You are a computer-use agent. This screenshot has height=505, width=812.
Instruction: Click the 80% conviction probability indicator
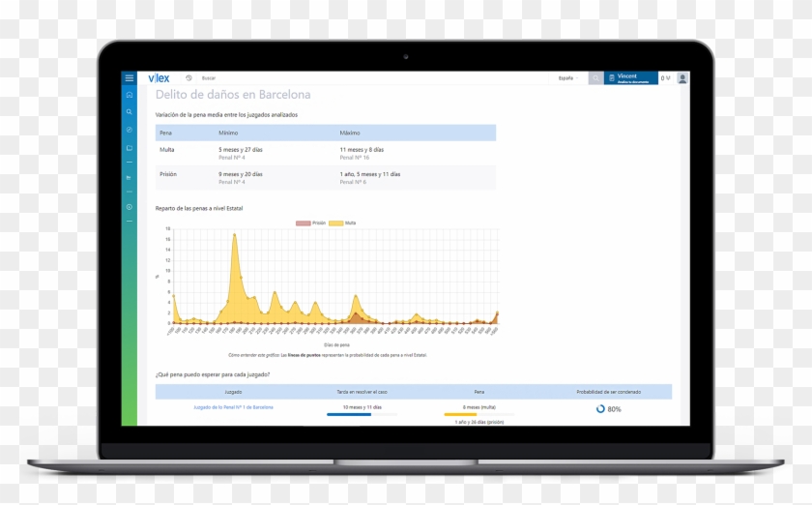[x=608, y=408]
